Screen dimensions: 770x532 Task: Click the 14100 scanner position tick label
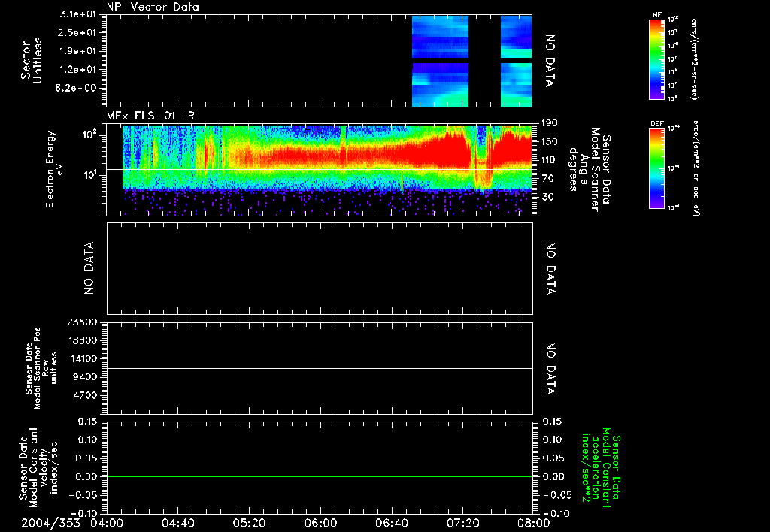pos(81,358)
